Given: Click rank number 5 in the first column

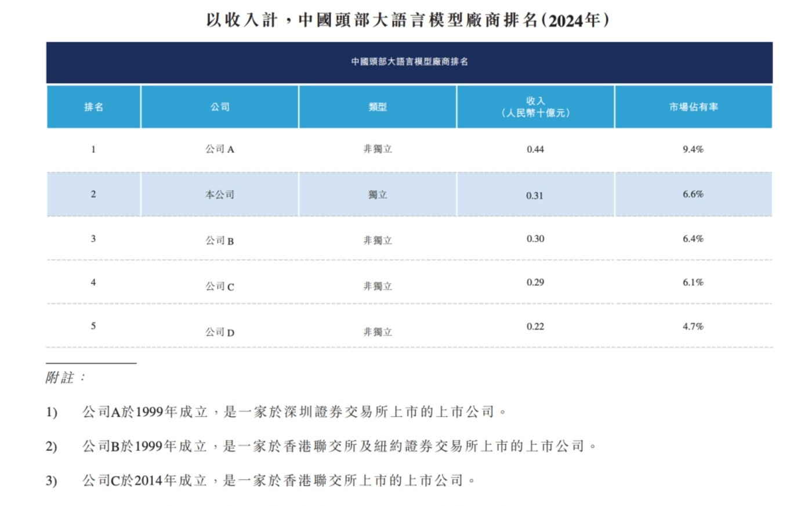Looking at the screenshot, I should pos(93,326).
